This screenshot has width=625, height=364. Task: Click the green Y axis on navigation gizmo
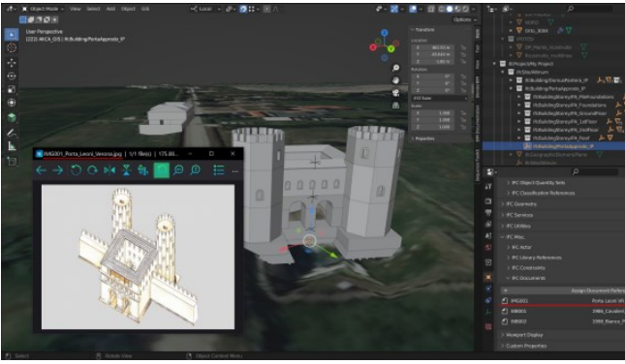[x=391, y=48]
